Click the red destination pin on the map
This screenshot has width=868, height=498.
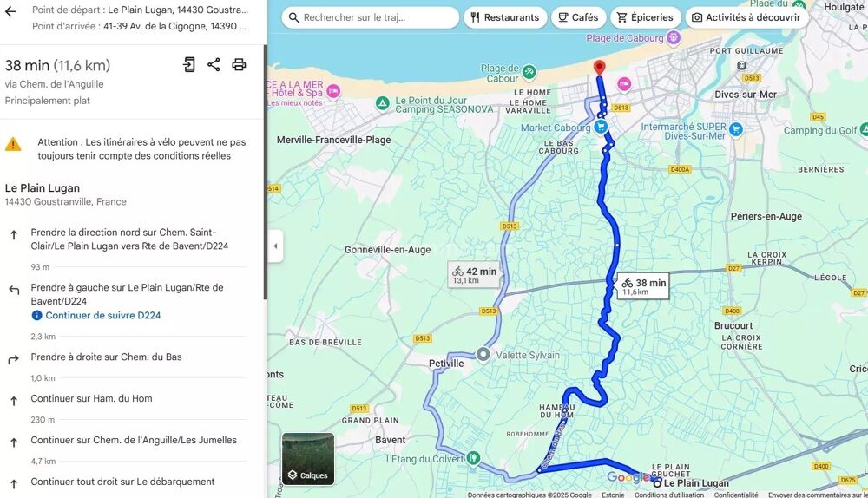[599, 68]
